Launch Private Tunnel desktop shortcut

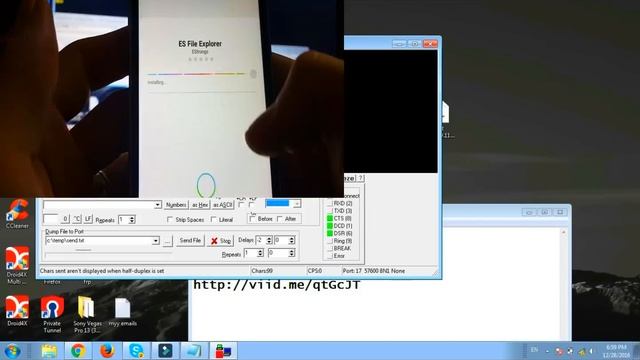(52, 314)
